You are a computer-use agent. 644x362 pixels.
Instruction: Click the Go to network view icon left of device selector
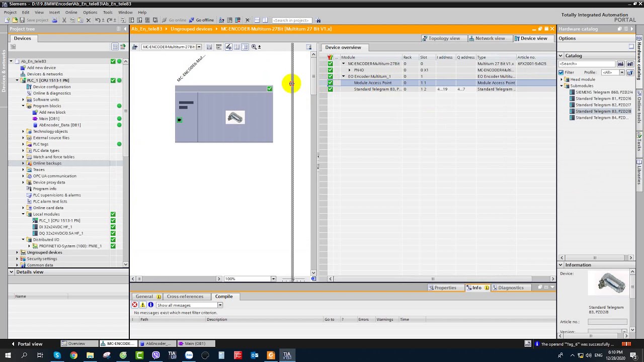(135, 47)
